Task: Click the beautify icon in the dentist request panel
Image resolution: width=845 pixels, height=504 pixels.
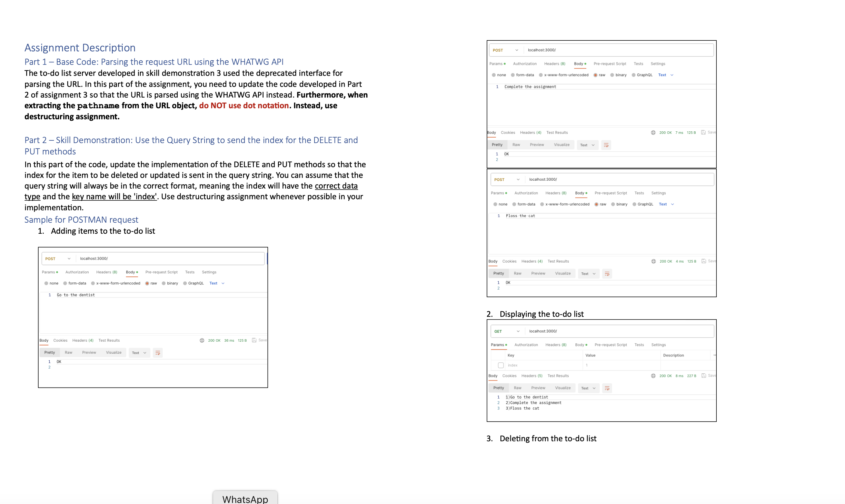Action: (158, 352)
